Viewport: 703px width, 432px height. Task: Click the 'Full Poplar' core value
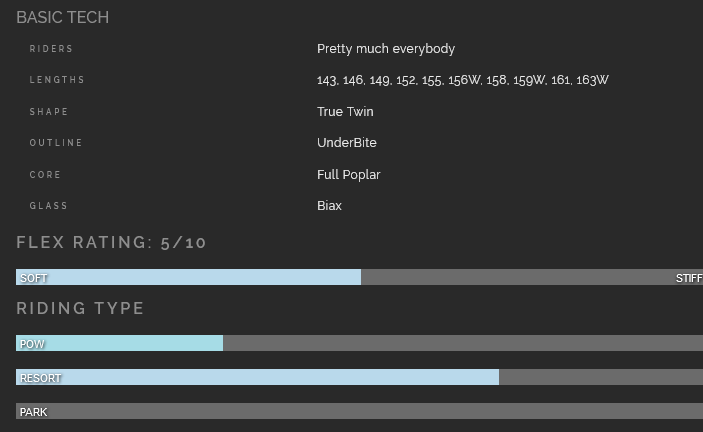pos(349,175)
